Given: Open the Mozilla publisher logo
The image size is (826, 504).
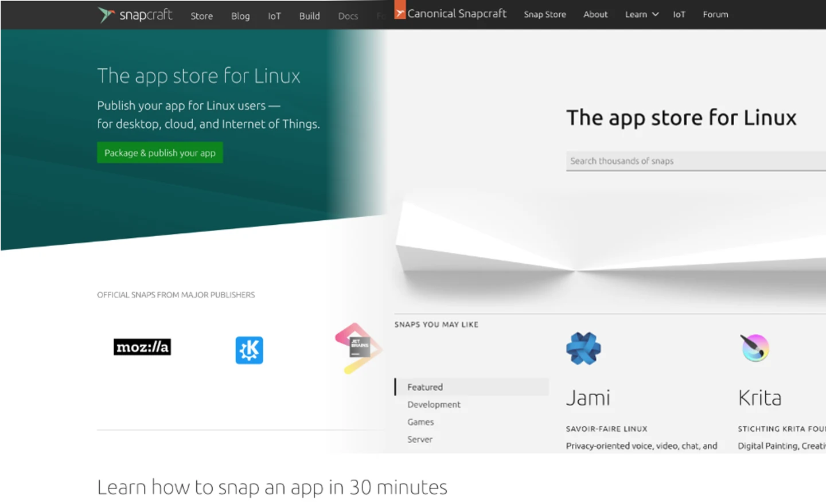Looking at the screenshot, I should pyautogui.click(x=142, y=347).
